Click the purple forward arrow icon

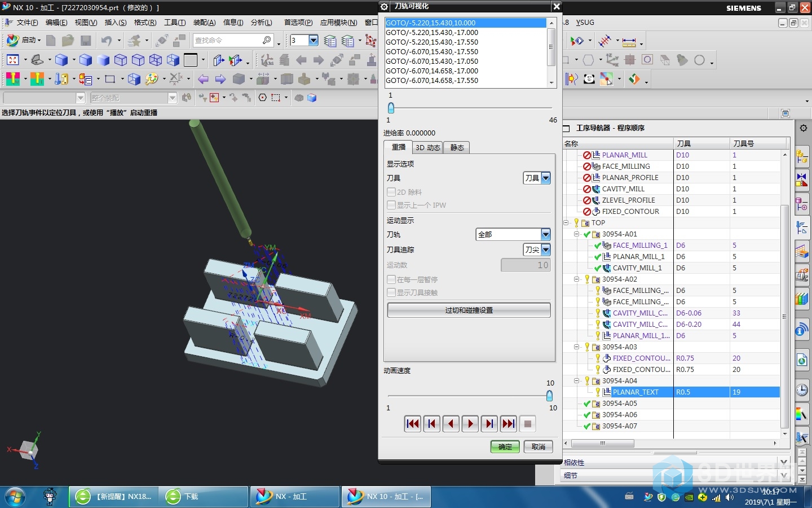[x=220, y=79]
